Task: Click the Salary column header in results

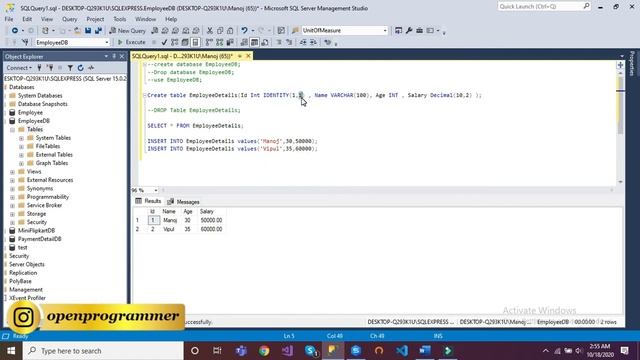Action: pyautogui.click(x=207, y=211)
